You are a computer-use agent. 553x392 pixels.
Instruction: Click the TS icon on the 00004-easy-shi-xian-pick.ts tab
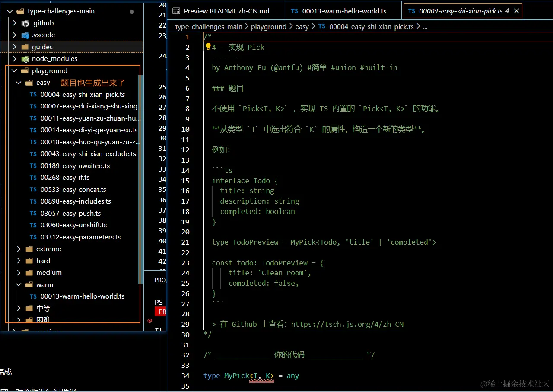coord(411,11)
